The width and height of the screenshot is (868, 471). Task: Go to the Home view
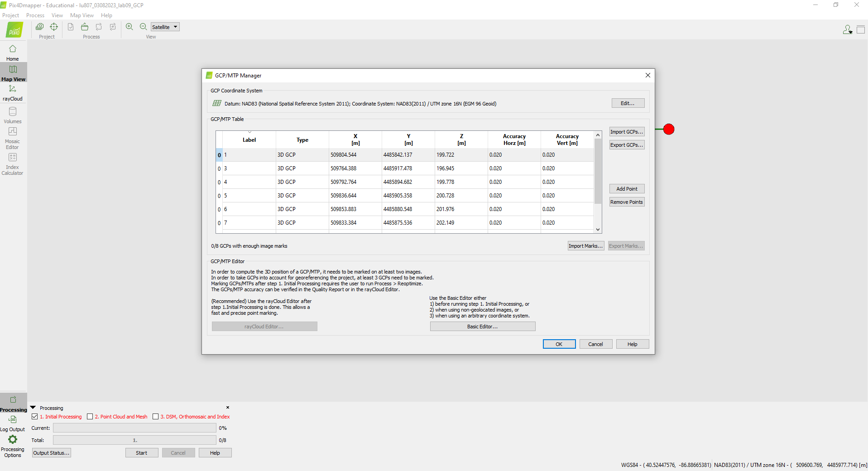13,53
